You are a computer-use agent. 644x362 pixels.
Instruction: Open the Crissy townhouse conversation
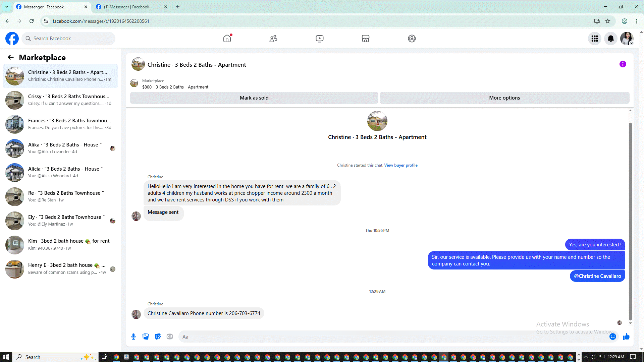click(60, 100)
